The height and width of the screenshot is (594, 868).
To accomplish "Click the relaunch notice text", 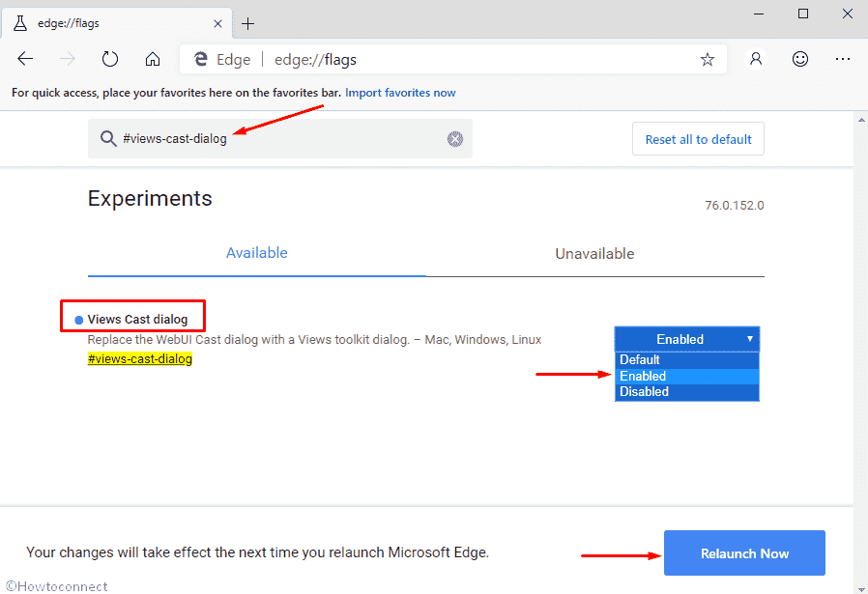I will point(257,552).
